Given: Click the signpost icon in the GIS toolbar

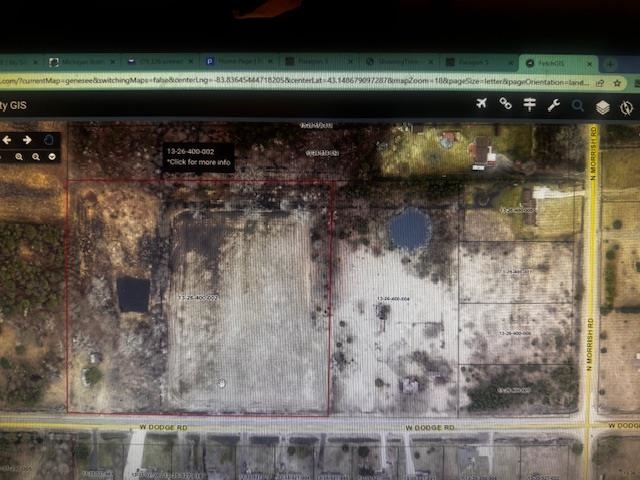Looking at the screenshot, I should pos(529,104).
